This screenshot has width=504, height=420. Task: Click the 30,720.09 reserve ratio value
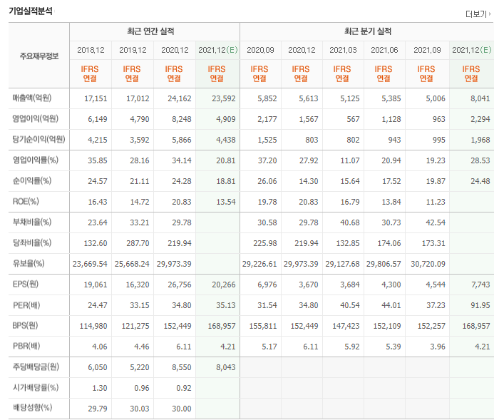428,264
